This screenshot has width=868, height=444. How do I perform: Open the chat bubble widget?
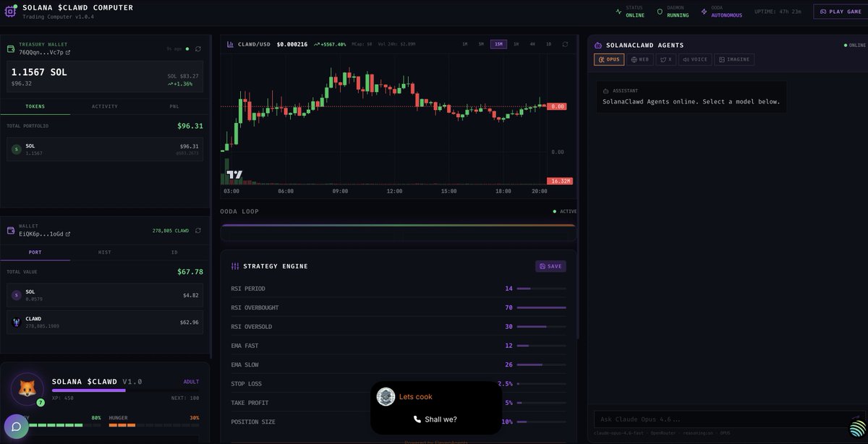pos(16,427)
